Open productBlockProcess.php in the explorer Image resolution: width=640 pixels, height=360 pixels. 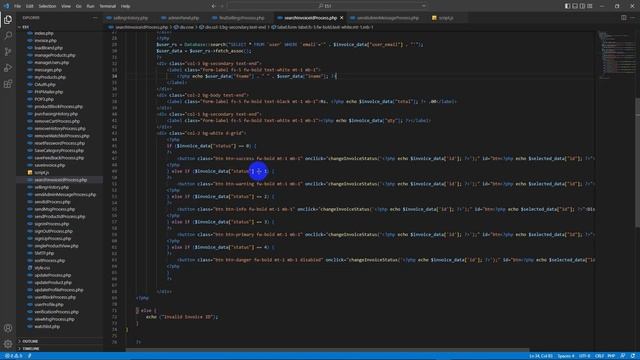[x=58, y=107]
